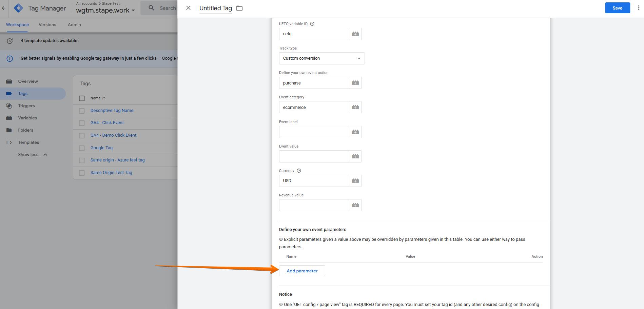Image resolution: width=644 pixels, height=309 pixels.
Task: Open Triggers in the sidebar
Action: [x=26, y=106]
